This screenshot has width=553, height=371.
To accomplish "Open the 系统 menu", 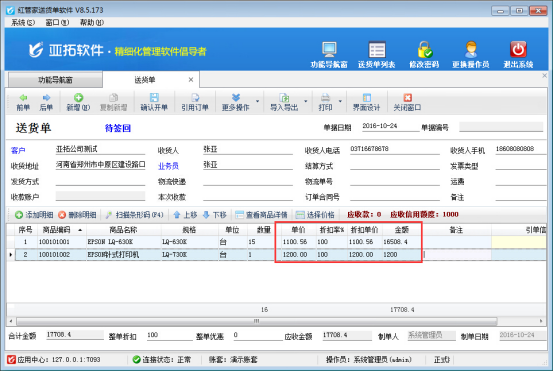I will point(23,23).
